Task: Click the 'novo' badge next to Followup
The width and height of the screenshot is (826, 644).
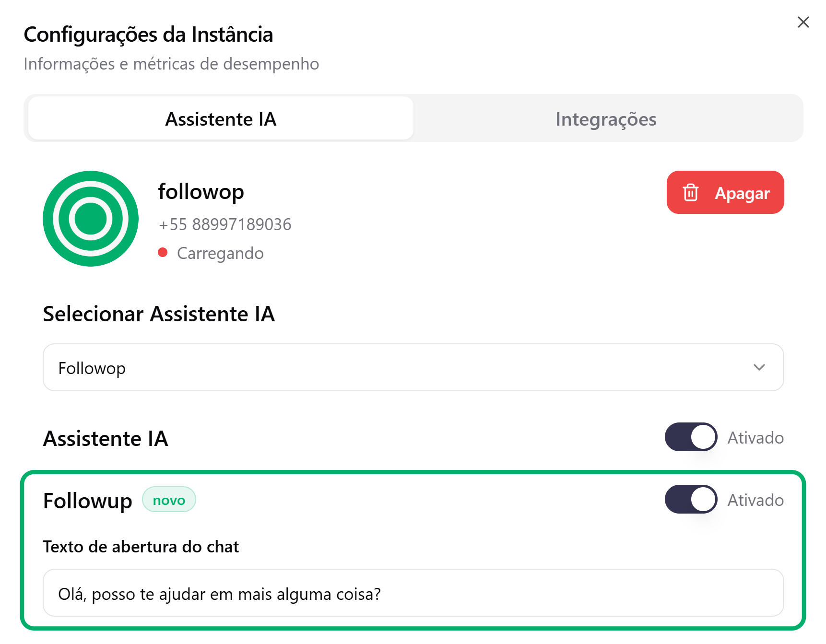Action: point(169,499)
